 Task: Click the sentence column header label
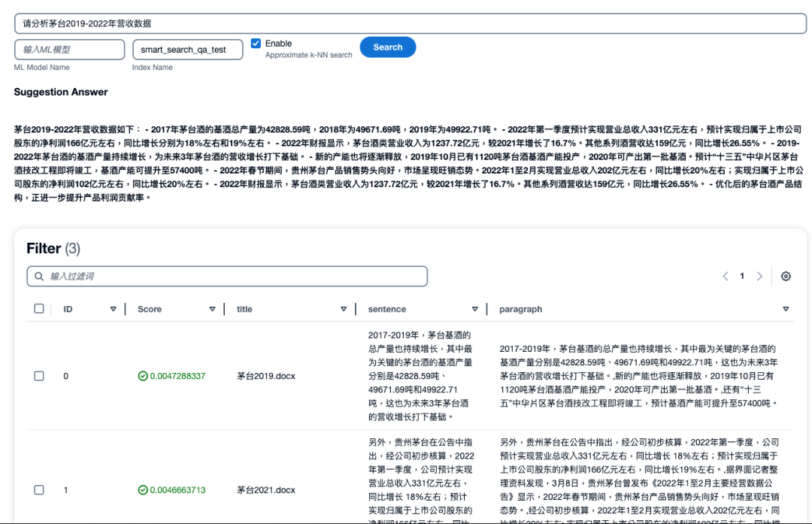click(x=387, y=309)
